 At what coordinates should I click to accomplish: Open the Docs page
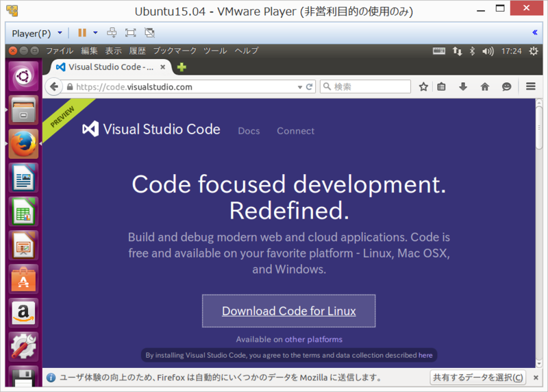[249, 131]
